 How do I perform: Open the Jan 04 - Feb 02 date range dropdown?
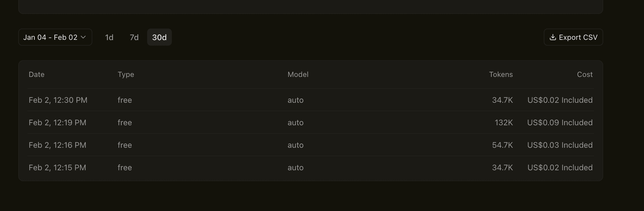coord(51,37)
